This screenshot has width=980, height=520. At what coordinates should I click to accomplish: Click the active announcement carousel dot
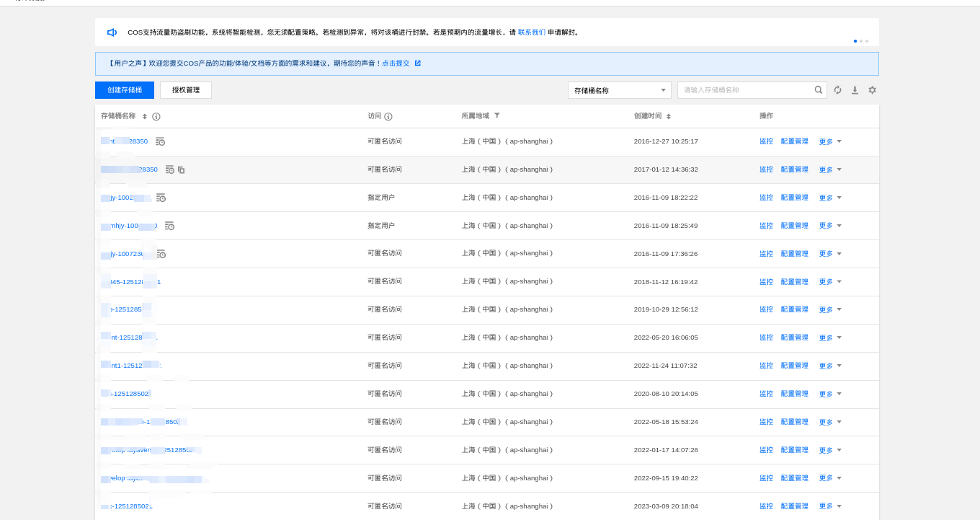[x=855, y=41]
